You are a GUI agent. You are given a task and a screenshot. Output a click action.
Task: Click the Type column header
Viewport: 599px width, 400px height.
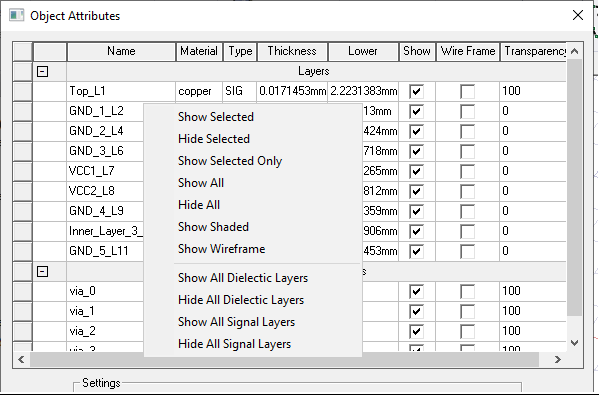click(240, 51)
